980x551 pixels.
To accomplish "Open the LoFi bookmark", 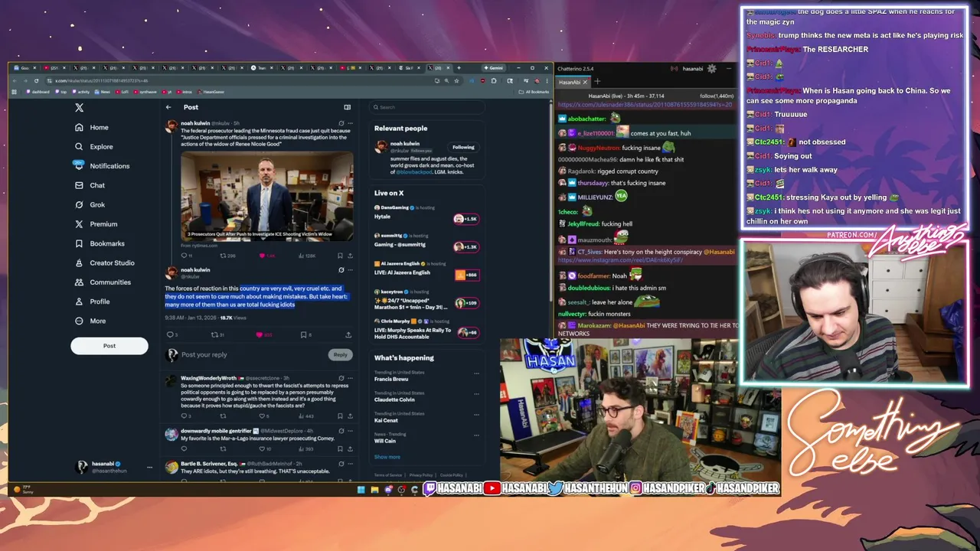I will coord(122,92).
